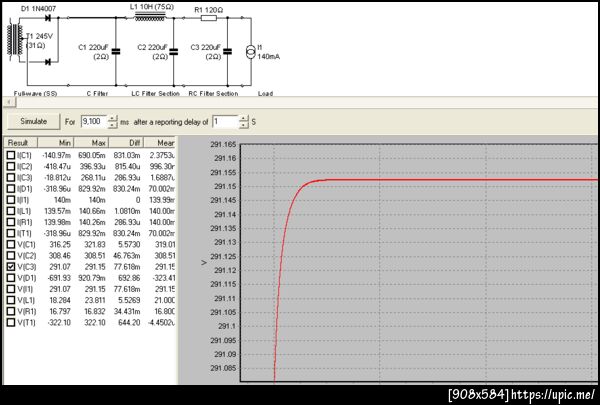The image size is (600, 405).
Task: Click the C Filter section label
Action: [97, 93]
